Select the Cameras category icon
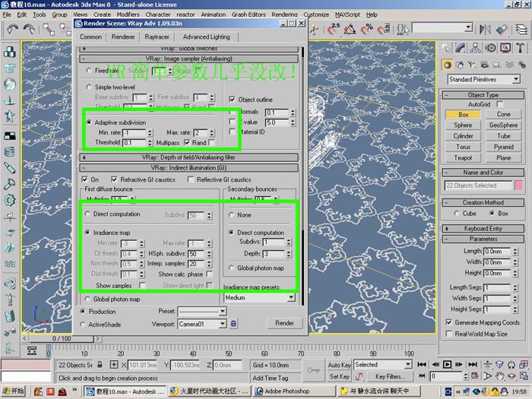 485,65
